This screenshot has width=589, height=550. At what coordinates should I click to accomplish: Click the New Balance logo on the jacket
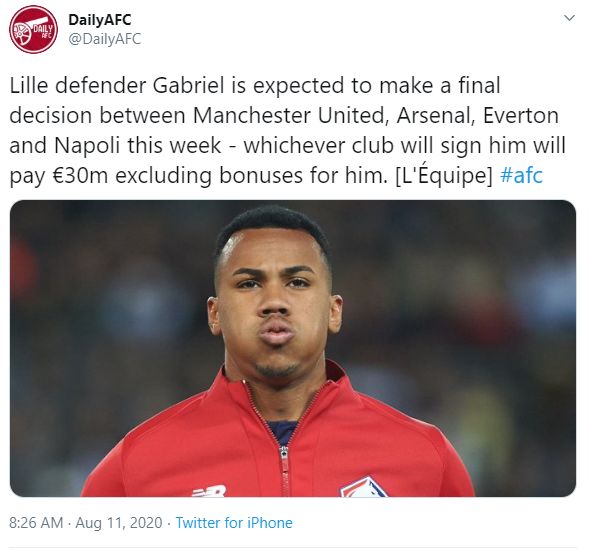click(x=209, y=491)
